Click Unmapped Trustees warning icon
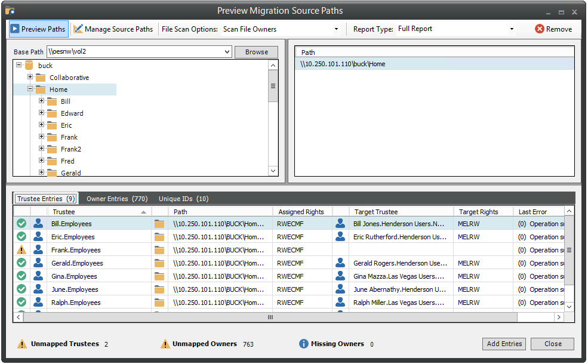Image resolution: width=588 pixels, height=364 pixels. (x=22, y=344)
